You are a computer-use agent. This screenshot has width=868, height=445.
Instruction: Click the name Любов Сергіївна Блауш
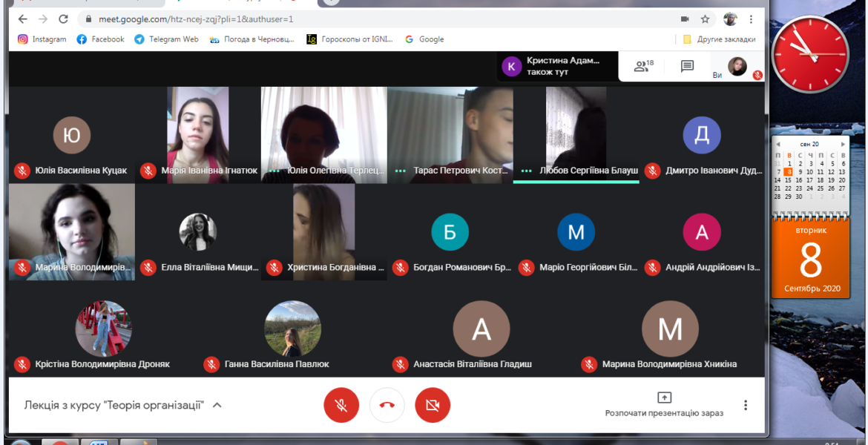click(x=589, y=171)
